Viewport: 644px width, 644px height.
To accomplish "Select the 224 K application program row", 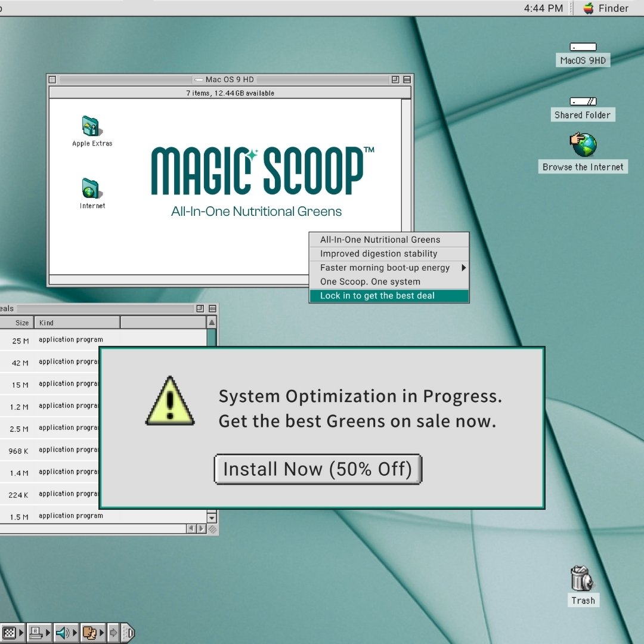I will (49, 494).
